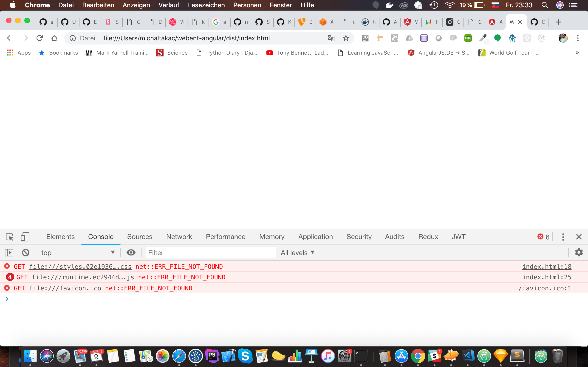Viewport: 588px width, 367px height.
Task: Open console settings gear icon
Action: tap(579, 253)
